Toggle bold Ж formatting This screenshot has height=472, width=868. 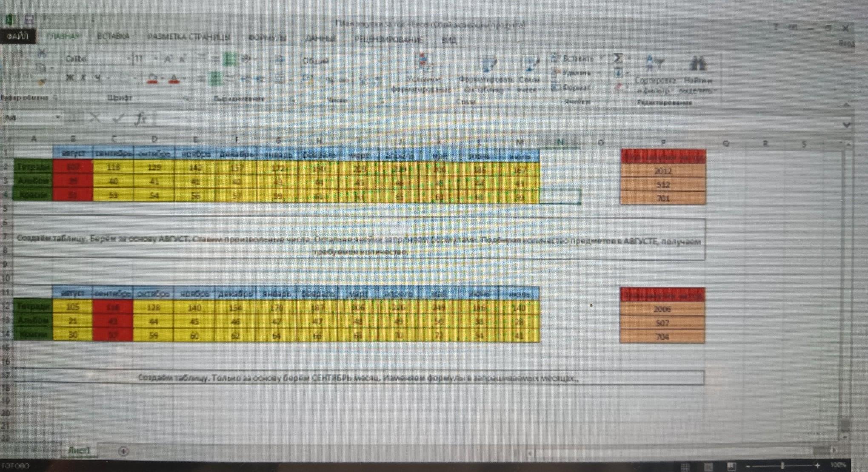pyautogui.click(x=70, y=78)
